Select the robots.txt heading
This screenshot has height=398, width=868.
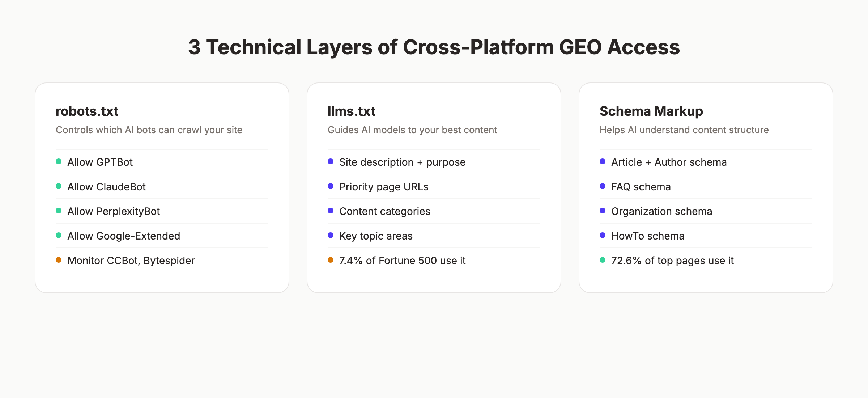pyautogui.click(x=87, y=111)
